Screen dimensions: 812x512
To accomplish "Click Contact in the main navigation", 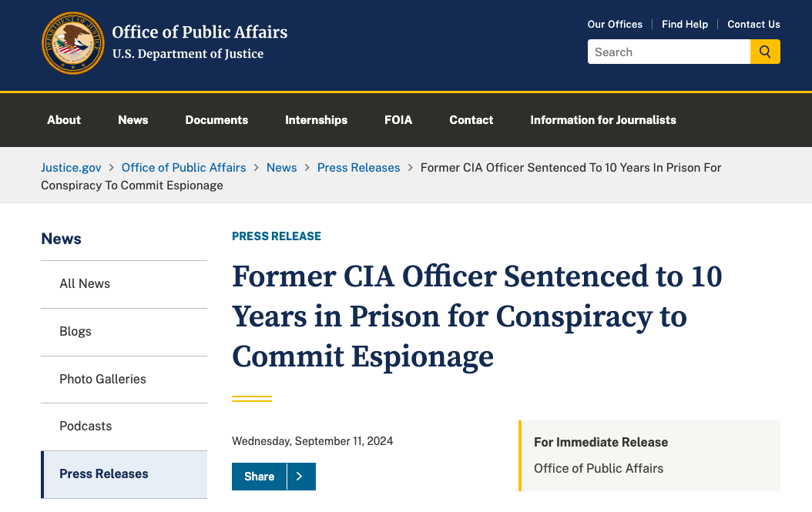I will 471,120.
